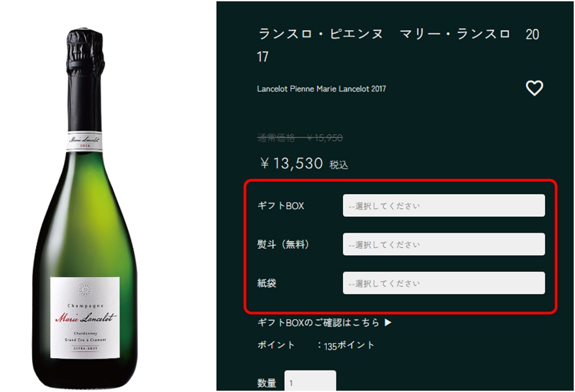Screen dimensions: 575x392
Task: Click the ギフトBOX field label
Action: pos(281,206)
